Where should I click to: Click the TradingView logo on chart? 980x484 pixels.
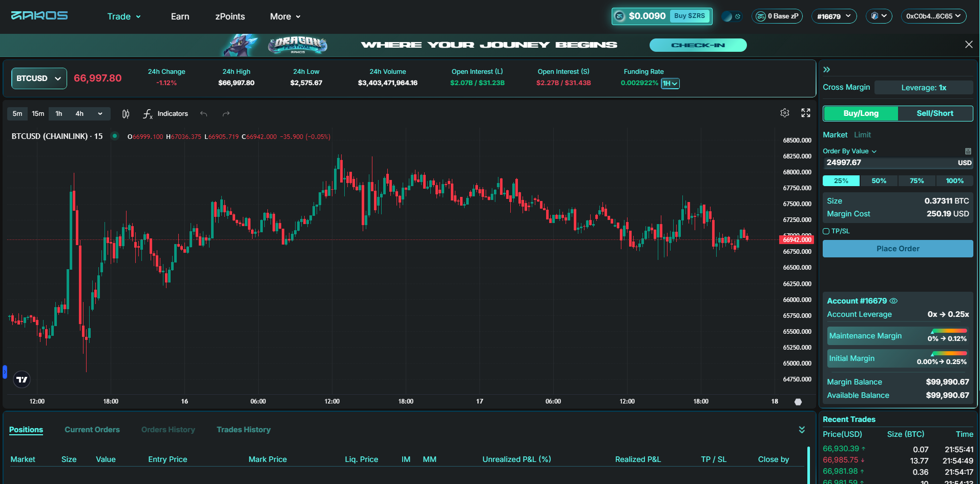[x=22, y=379]
